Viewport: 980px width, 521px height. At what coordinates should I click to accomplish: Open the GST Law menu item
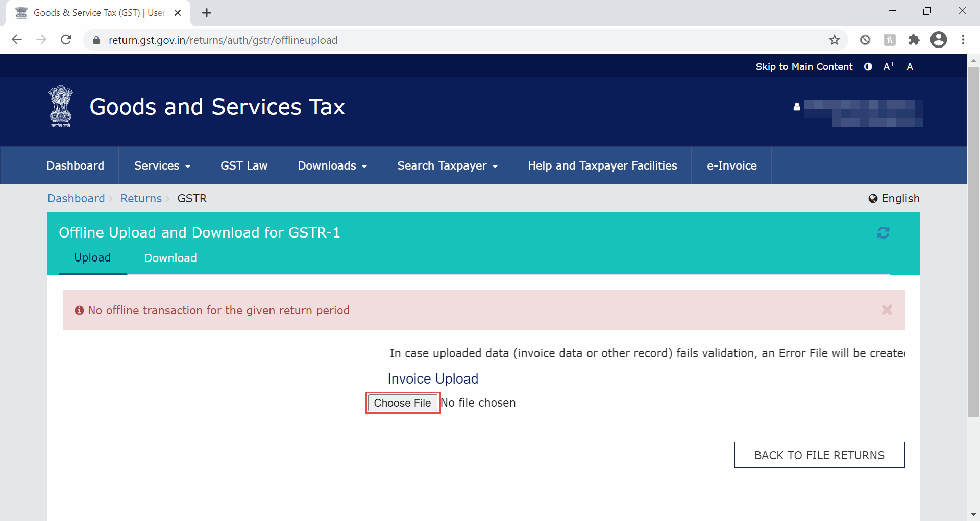(244, 165)
